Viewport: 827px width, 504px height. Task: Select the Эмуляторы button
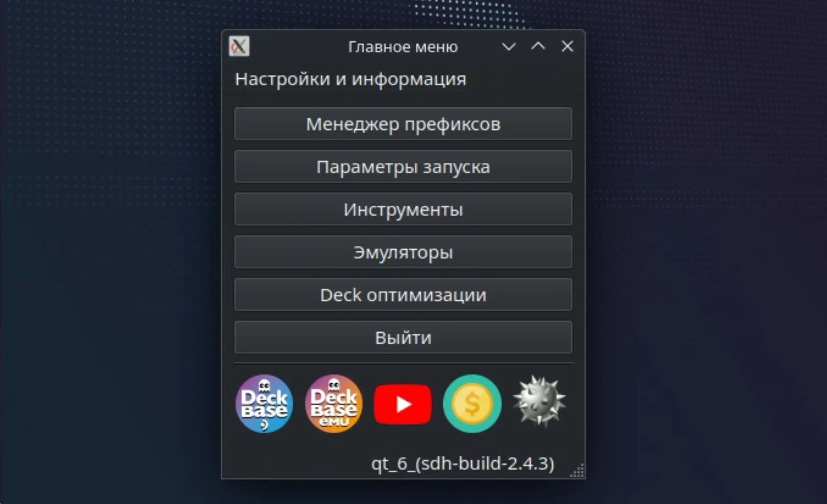click(403, 252)
